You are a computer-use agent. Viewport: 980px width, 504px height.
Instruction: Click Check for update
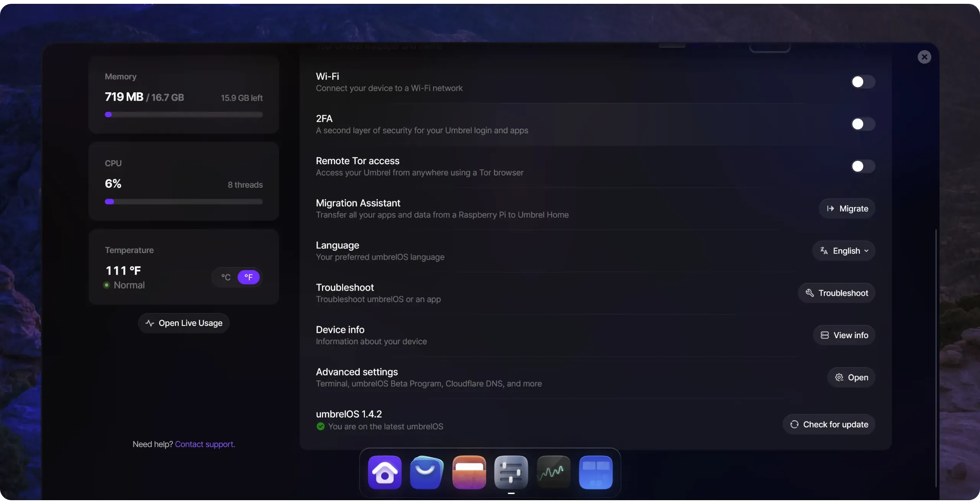tap(829, 424)
